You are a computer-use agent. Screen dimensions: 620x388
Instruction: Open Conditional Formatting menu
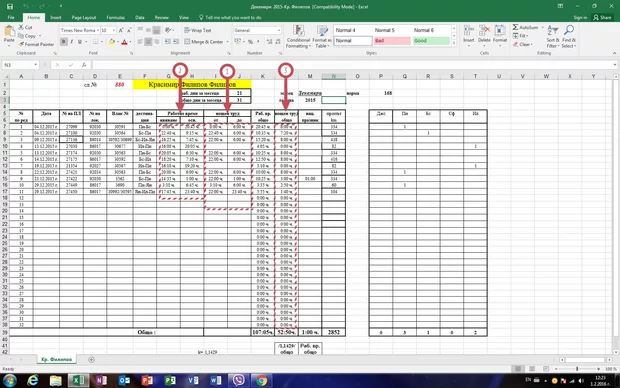click(x=298, y=37)
